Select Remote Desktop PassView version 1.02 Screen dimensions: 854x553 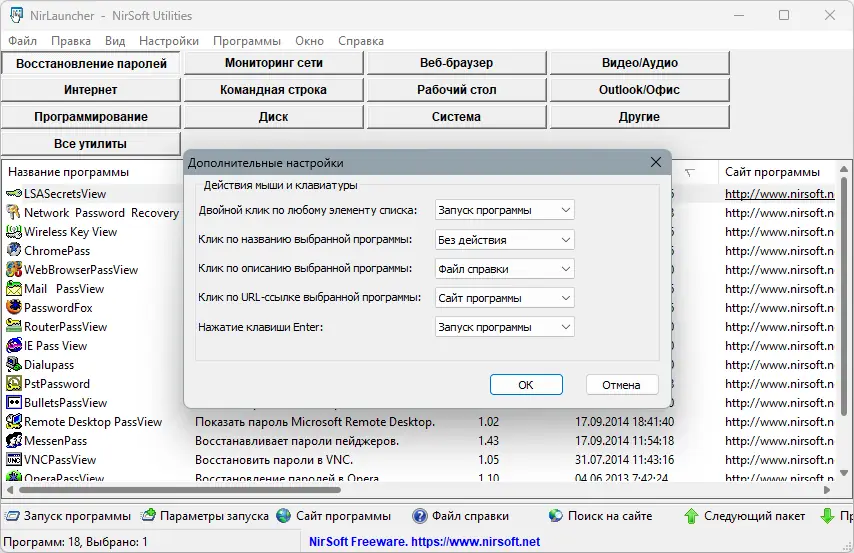[489, 422]
